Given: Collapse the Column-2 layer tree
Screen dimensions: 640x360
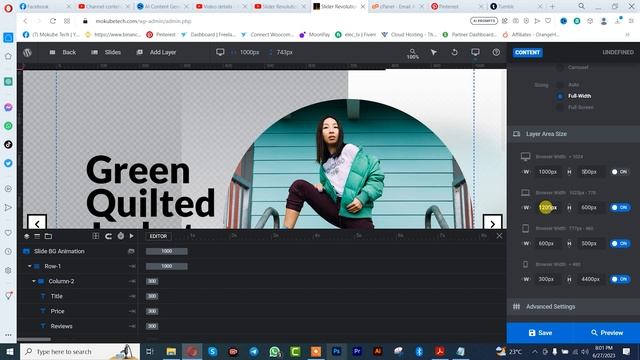Looking at the screenshot, I should pyautogui.click(x=33, y=281).
